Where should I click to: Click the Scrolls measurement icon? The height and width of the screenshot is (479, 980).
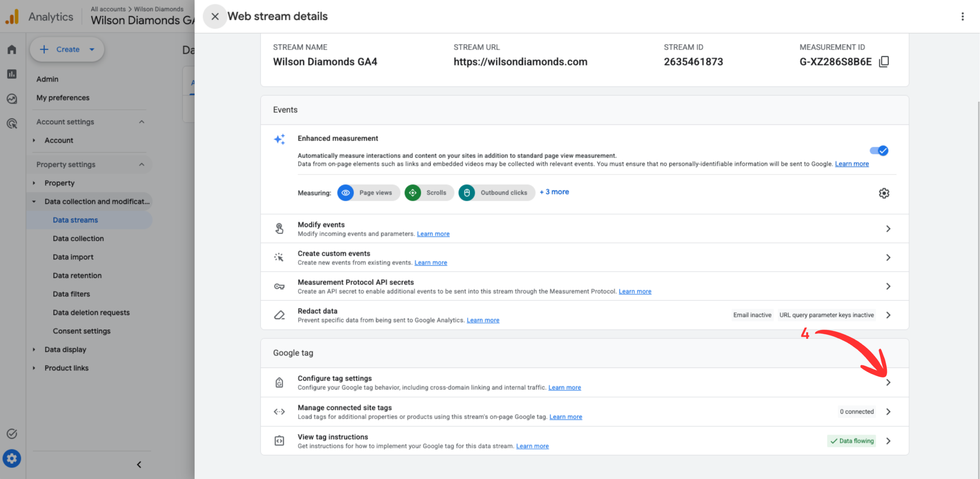(413, 193)
